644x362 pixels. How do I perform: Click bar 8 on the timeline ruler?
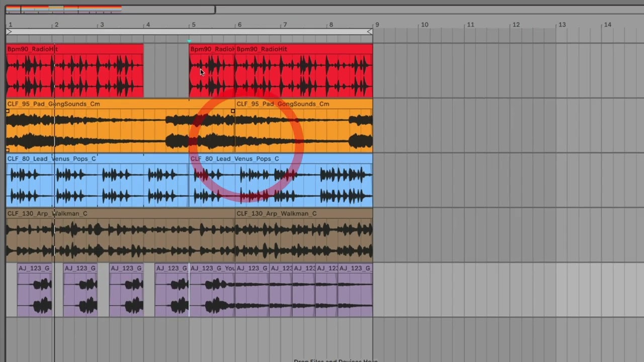tap(331, 25)
